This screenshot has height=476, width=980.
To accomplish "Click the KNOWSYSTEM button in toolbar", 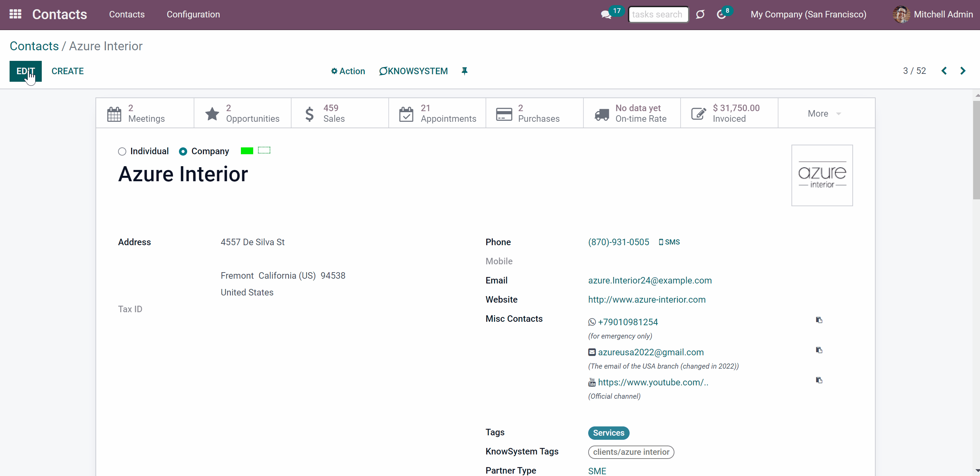I will pyautogui.click(x=413, y=71).
